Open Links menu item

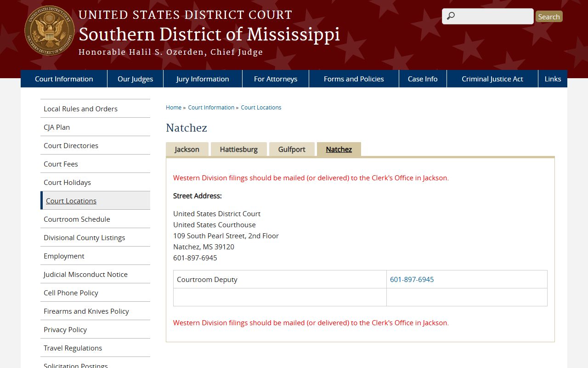tap(553, 79)
